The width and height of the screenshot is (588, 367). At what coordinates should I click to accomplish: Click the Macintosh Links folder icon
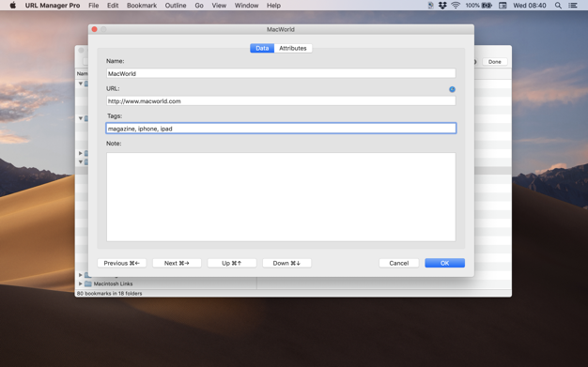[x=88, y=283]
